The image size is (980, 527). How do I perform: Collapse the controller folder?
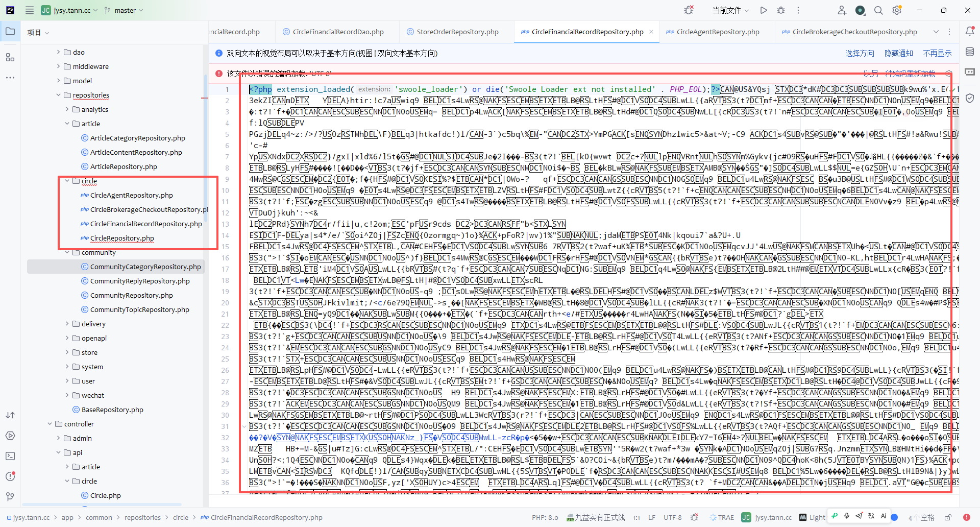[50, 424]
